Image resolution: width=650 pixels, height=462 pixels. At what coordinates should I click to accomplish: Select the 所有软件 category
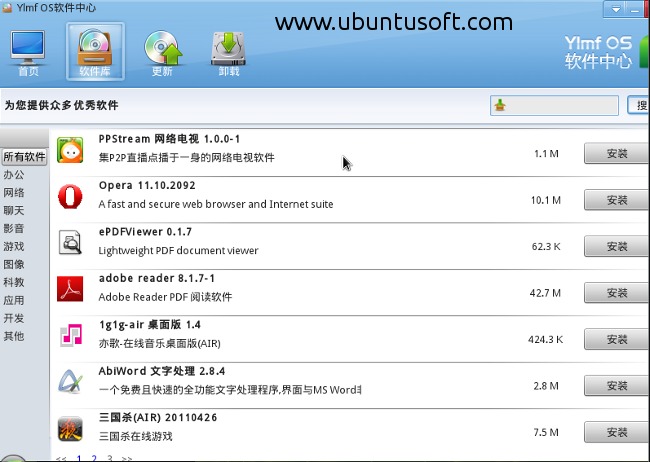click(x=24, y=157)
